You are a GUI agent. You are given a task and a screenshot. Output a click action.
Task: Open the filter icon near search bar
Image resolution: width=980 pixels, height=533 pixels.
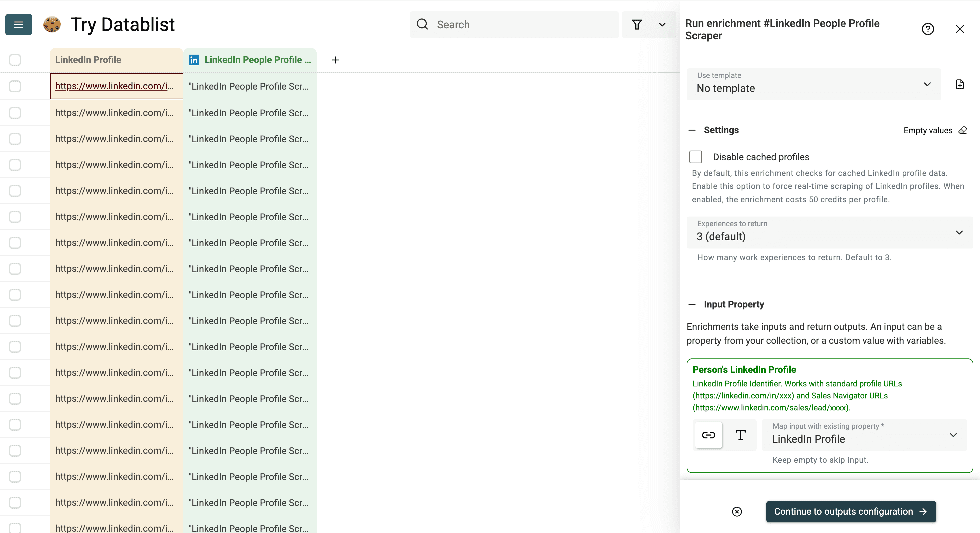[x=637, y=24]
